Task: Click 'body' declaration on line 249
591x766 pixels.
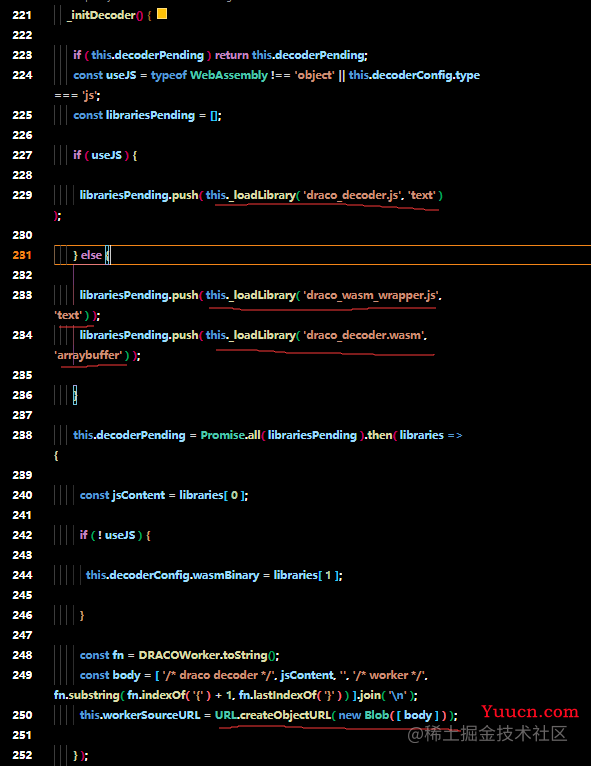Action: (127, 675)
